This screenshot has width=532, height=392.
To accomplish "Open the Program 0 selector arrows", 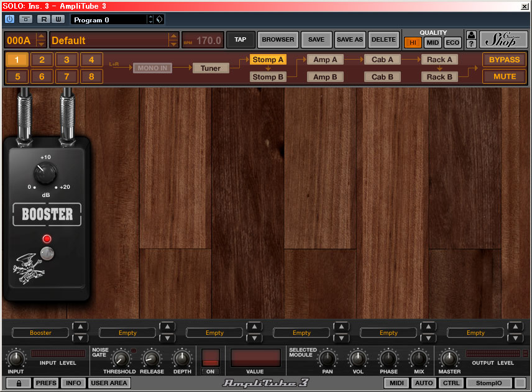I will click(x=150, y=19).
